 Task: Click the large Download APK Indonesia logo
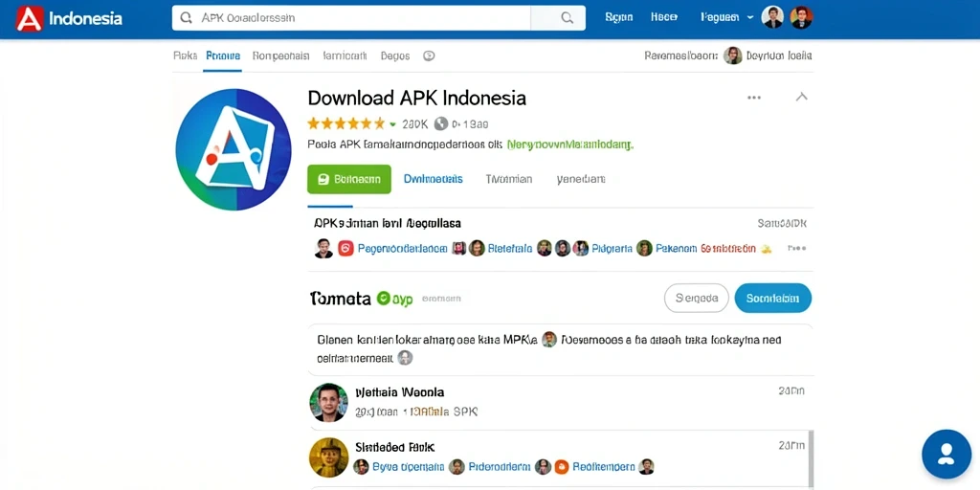(234, 148)
